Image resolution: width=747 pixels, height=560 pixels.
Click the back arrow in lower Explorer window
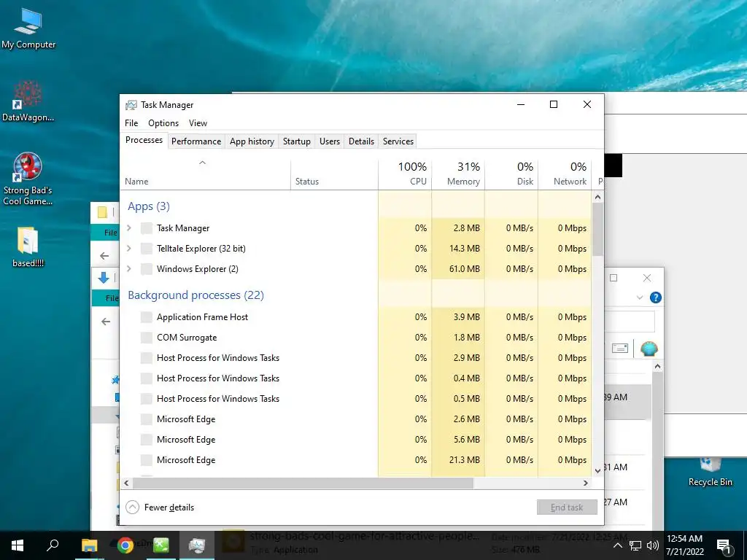point(105,322)
